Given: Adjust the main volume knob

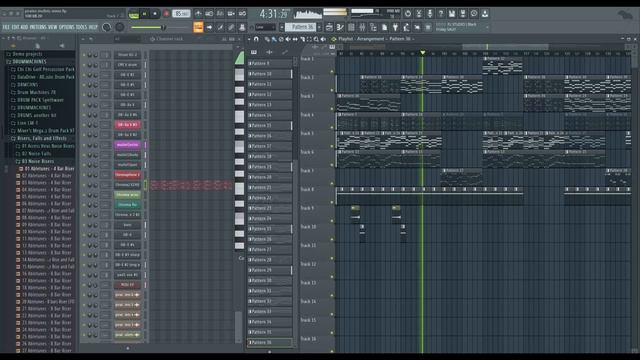Looking at the screenshot, I should 107,27.
